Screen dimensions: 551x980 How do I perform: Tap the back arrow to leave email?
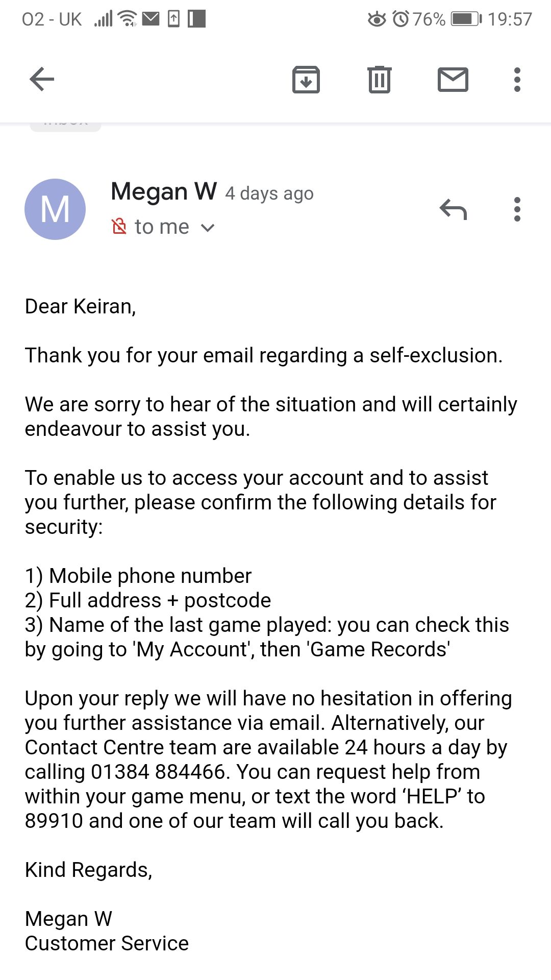pyautogui.click(x=42, y=80)
